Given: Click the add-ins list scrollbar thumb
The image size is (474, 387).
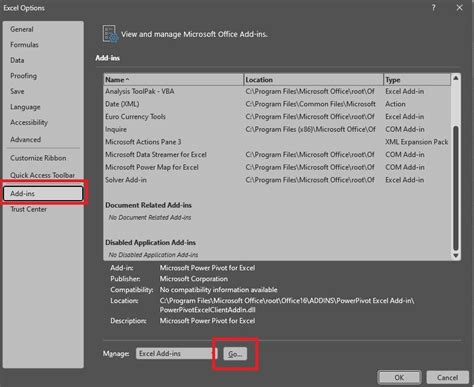Looking at the screenshot, I should pyautogui.click(x=456, y=188).
